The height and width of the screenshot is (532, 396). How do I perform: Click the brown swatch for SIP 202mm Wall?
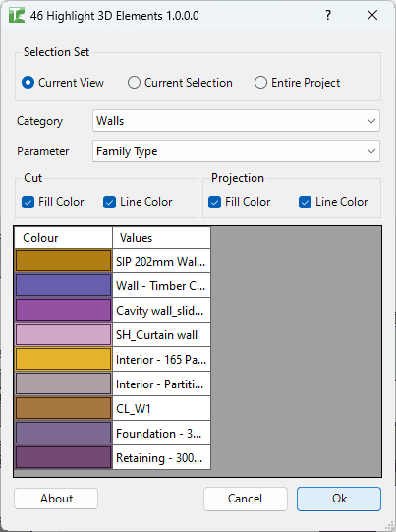click(x=64, y=261)
